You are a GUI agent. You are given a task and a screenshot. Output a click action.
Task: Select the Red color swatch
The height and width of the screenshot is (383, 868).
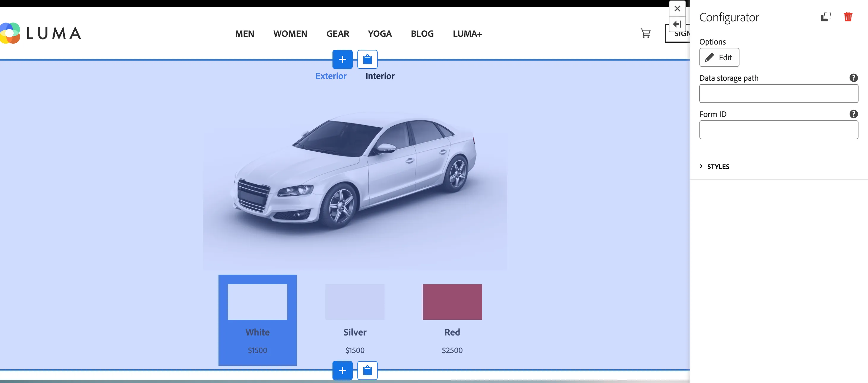pyautogui.click(x=452, y=302)
